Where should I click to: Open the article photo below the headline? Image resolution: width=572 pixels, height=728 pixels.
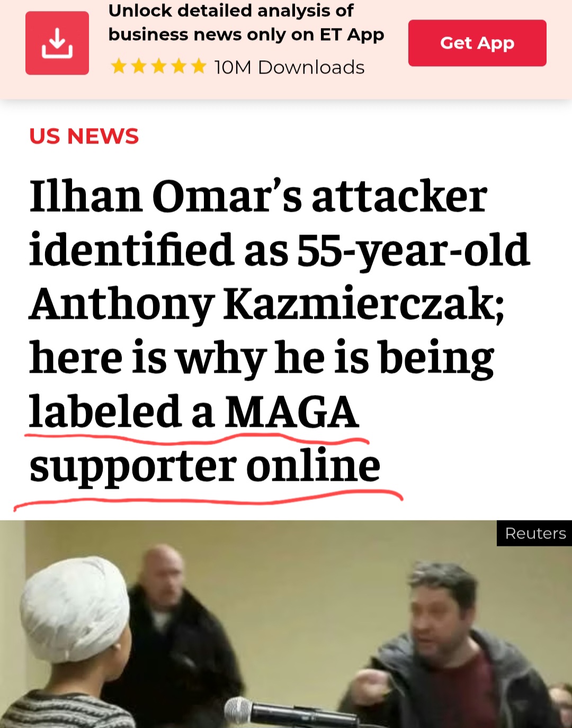pos(286,624)
